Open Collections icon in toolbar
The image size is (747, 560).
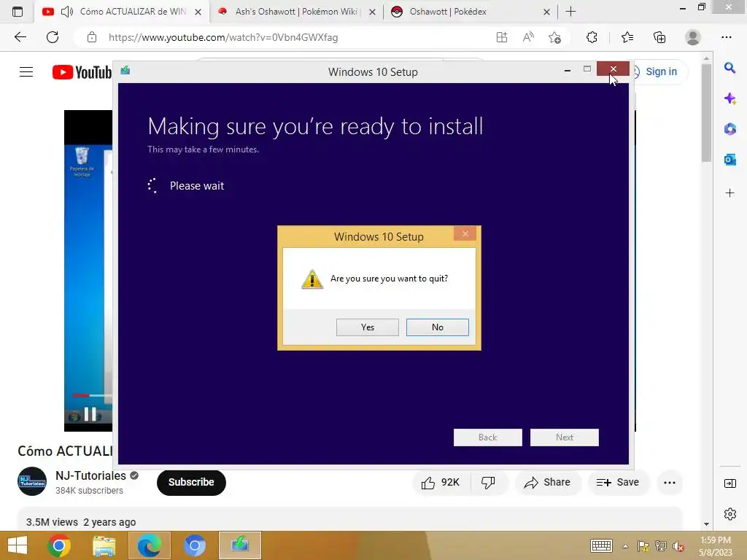point(659,37)
